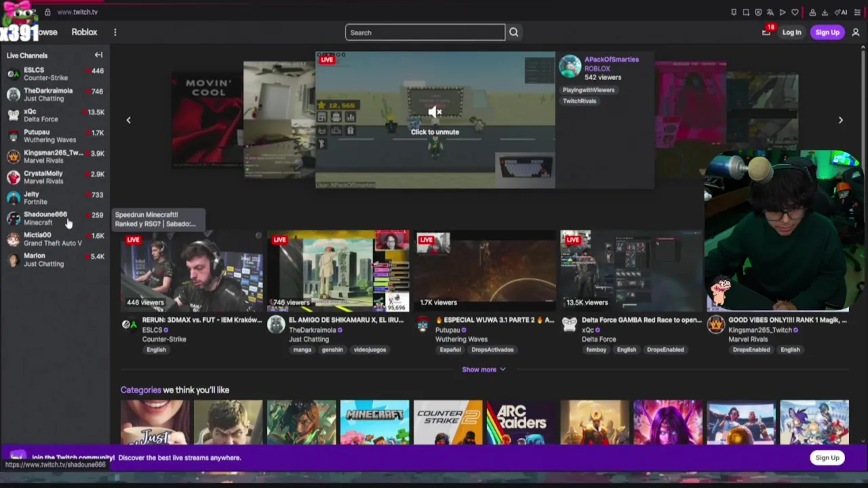Click the browser stamp icon before downloads
Image resolution: width=868 pixels, height=488 pixels.
(x=812, y=12)
